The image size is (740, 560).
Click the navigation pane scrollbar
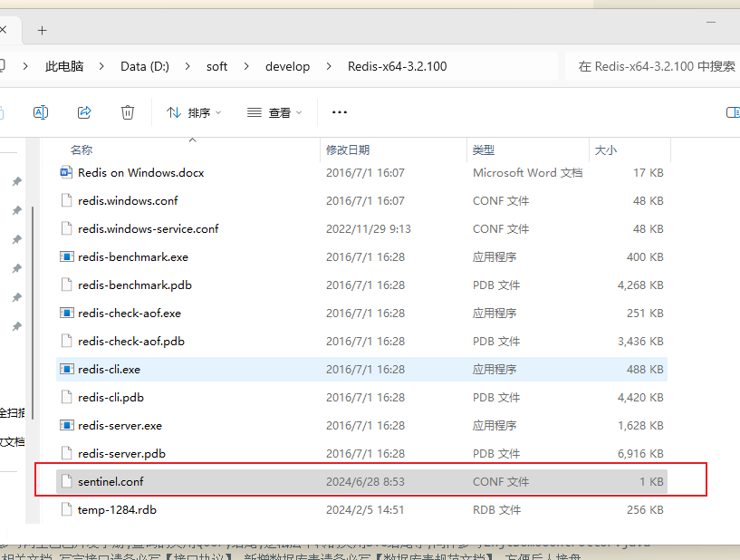click(33, 313)
